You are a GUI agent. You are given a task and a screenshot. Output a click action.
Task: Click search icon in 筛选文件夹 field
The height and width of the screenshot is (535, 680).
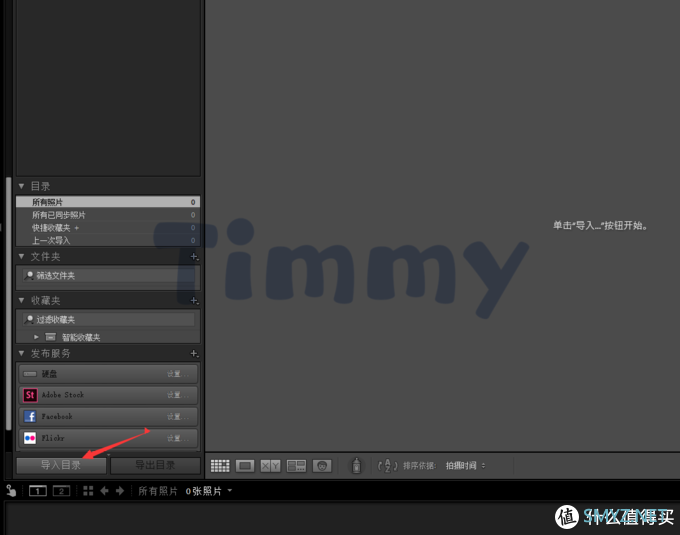click(x=29, y=275)
